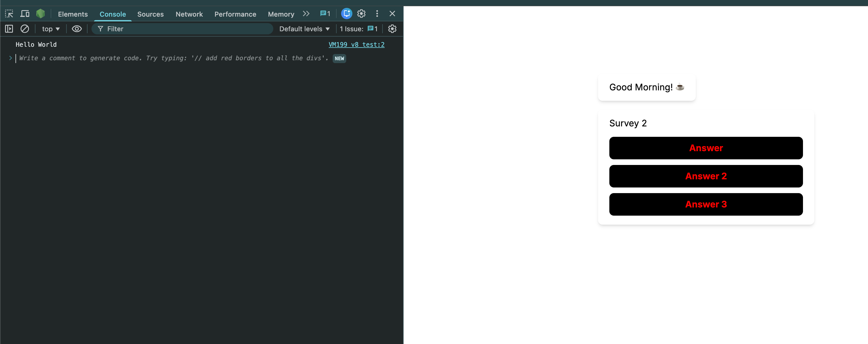This screenshot has width=868, height=344.
Task: Open console settings gear in toolbar
Action: click(x=392, y=29)
